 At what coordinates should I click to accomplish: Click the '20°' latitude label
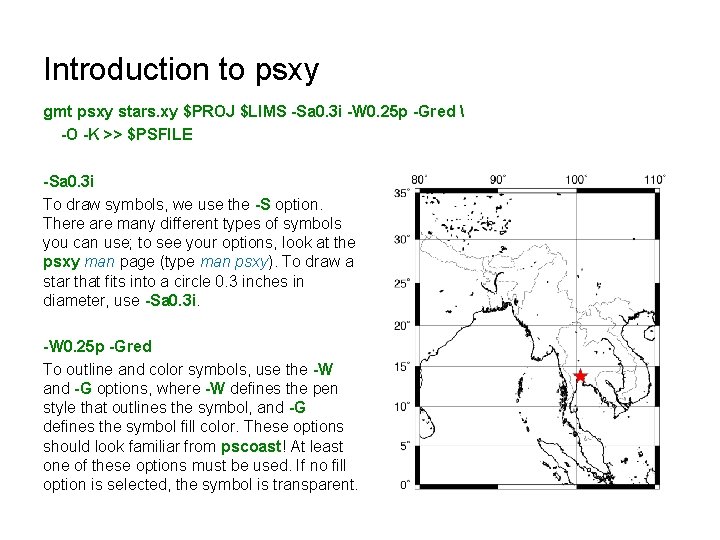tap(402, 326)
